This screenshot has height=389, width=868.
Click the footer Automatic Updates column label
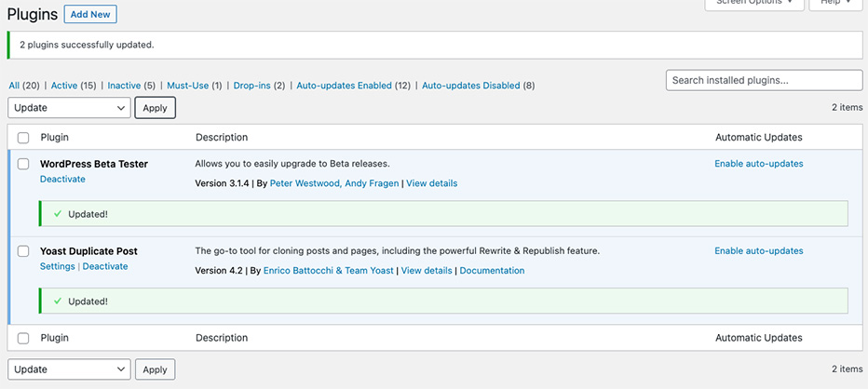758,338
